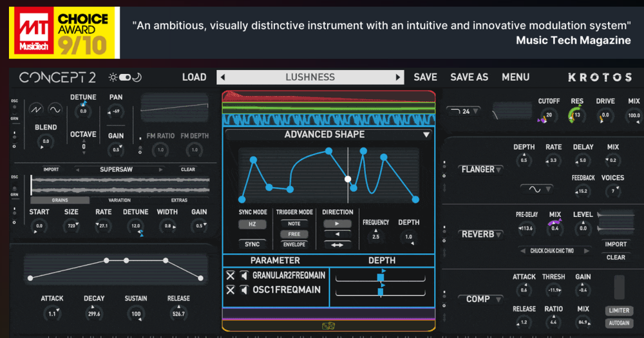Screen dimensions: 644x338
Task: Click the sun light-mode icon
Action: coord(113,77)
